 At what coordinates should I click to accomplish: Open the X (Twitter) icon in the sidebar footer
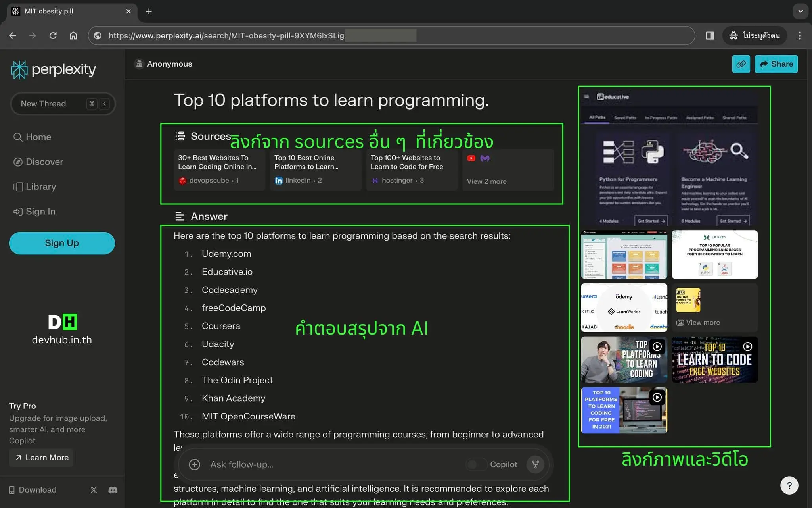[94, 490]
